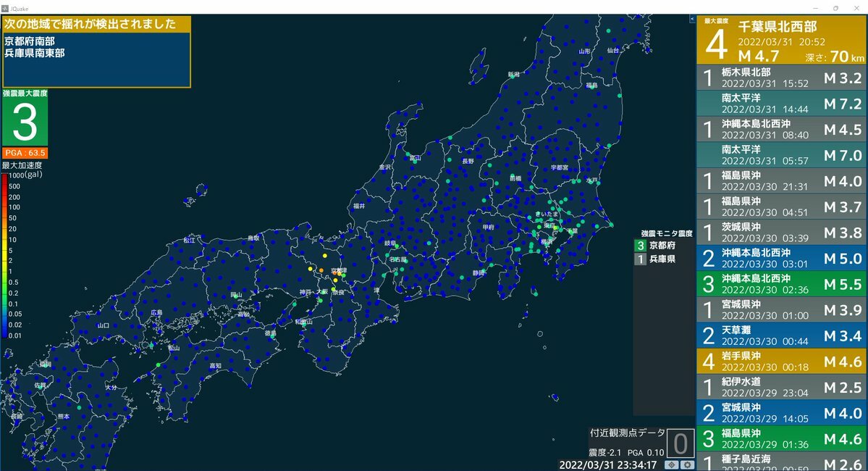The width and height of the screenshot is (868, 471).
Task: Click the orange PGA 63.5 label
Action: pyautogui.click(x=25, y=153)
